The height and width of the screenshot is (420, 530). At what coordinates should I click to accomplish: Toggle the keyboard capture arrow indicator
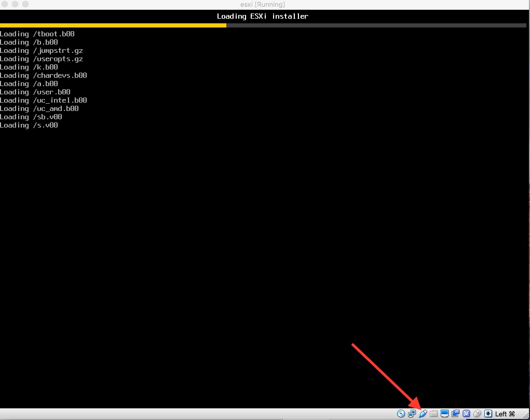coord(488,413)
